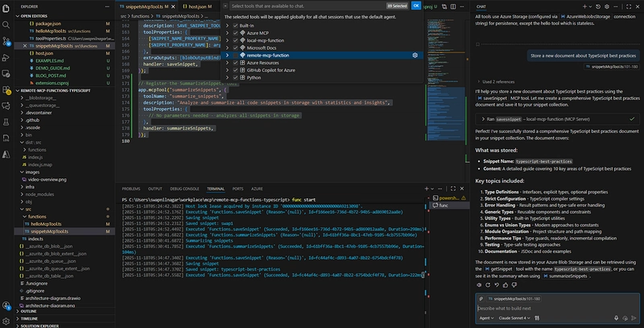
Task: Expand the Used 2 references section
Action: [x=499, y=82]
